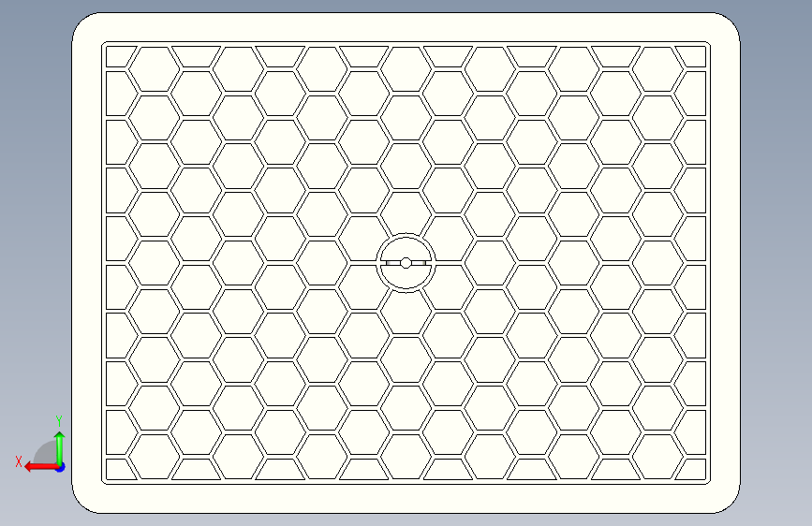Click the blue Z axis ball of the triad

[x=61, y=467]
